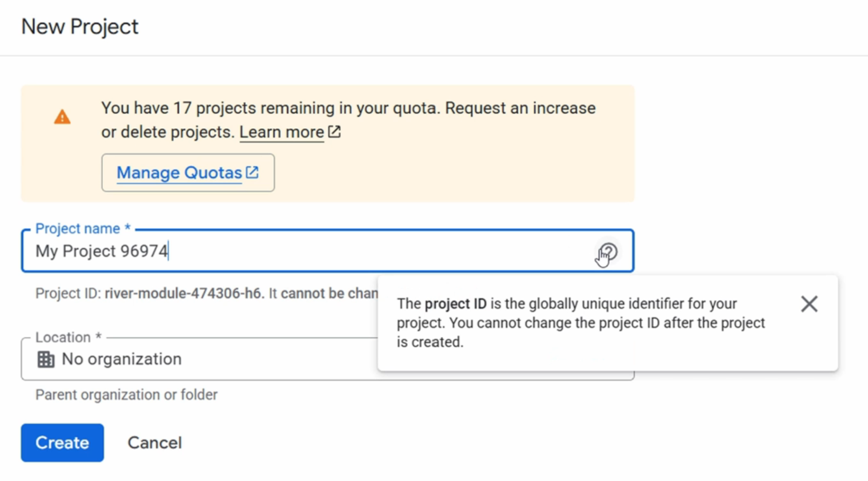Click the orange warning triangle icon
Viewport: 868px width, 481px height.
[x=62, y=117]
